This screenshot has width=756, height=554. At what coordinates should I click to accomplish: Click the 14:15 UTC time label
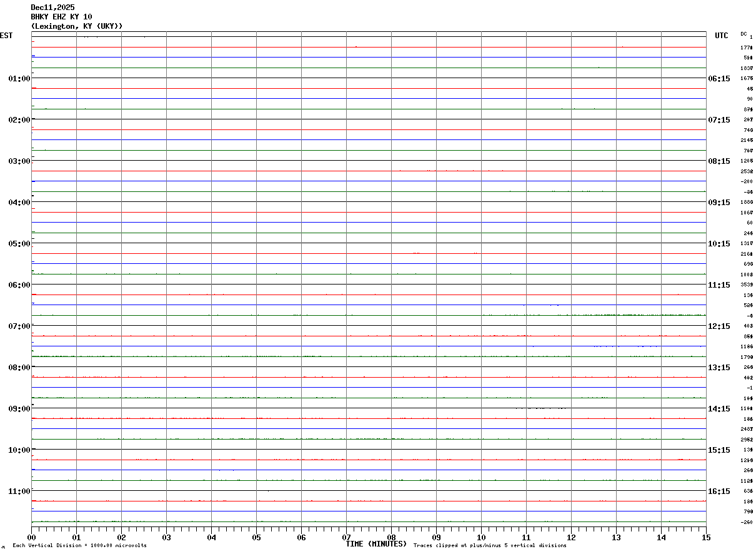719,409
